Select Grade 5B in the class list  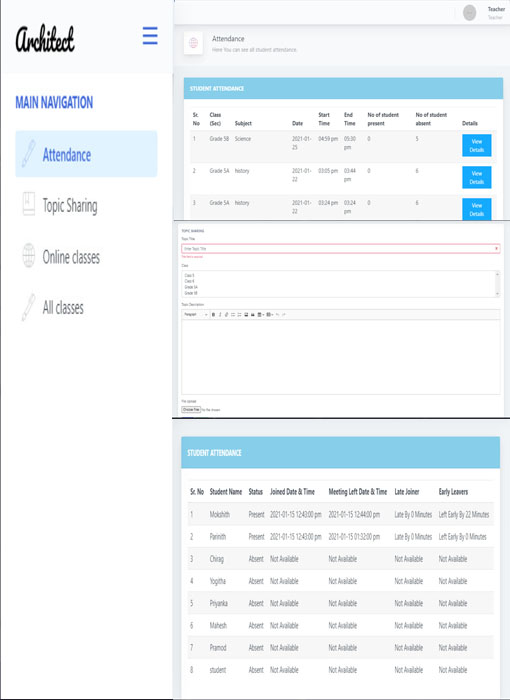tap(191, 293)
